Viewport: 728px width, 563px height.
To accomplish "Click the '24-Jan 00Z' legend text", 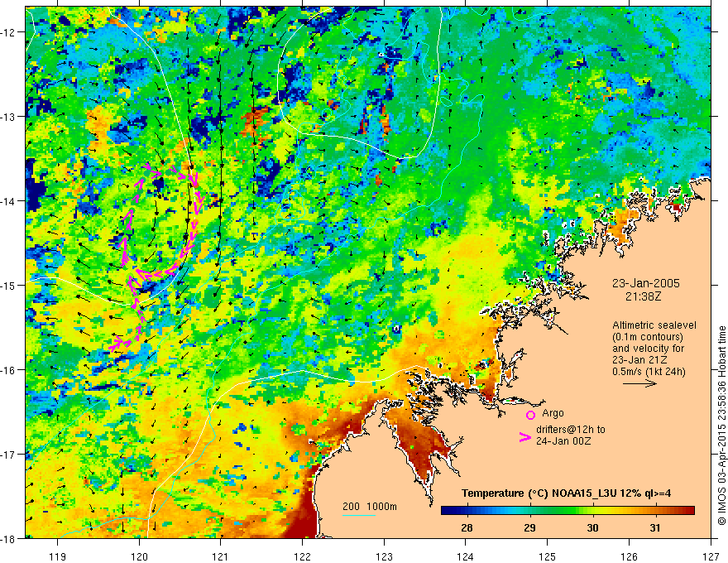I will [563, 441].
